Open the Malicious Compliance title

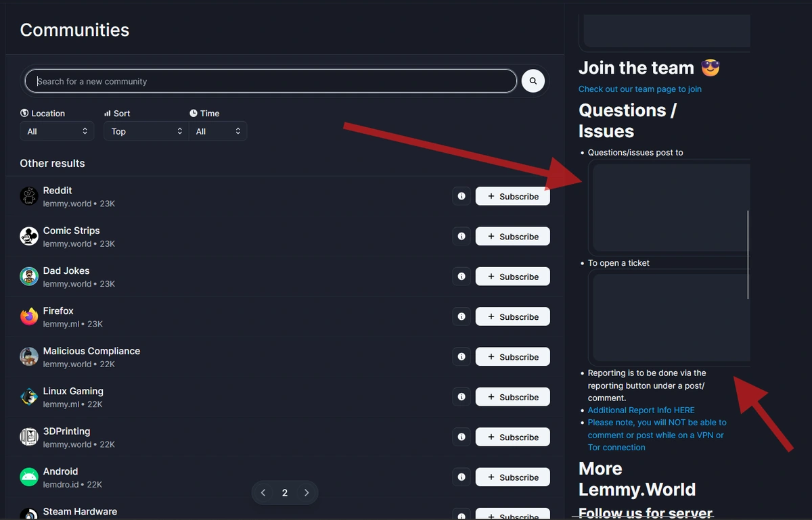click(x=91, y=351)
